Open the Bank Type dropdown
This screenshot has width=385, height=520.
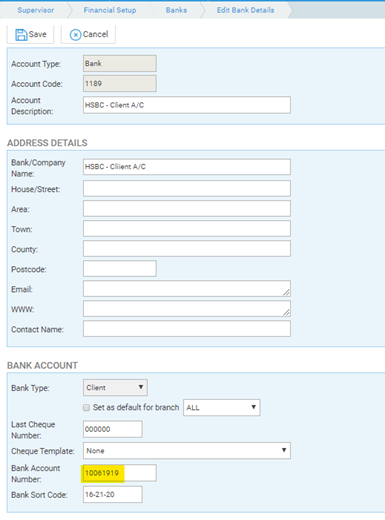(x=115, y=387)
